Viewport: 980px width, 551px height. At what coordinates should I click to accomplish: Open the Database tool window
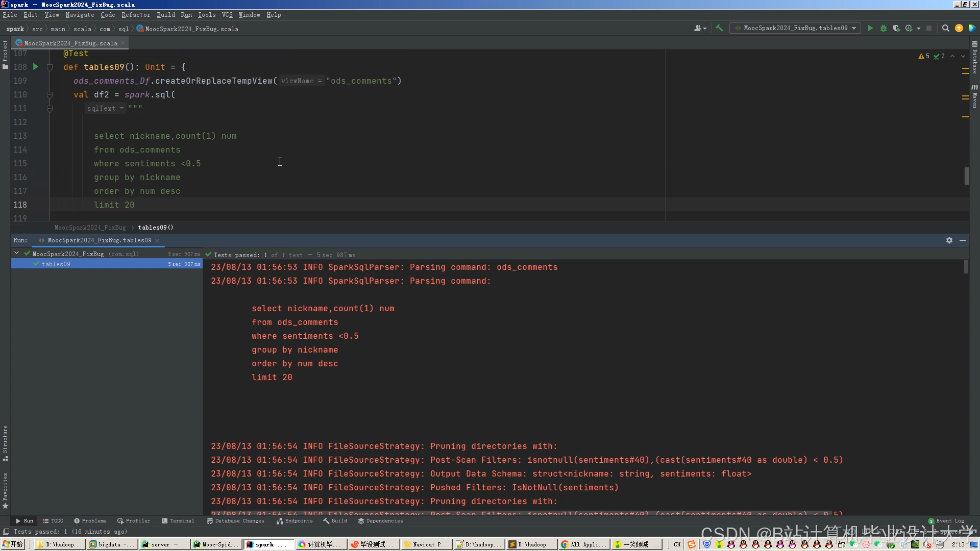coord(974,56)
